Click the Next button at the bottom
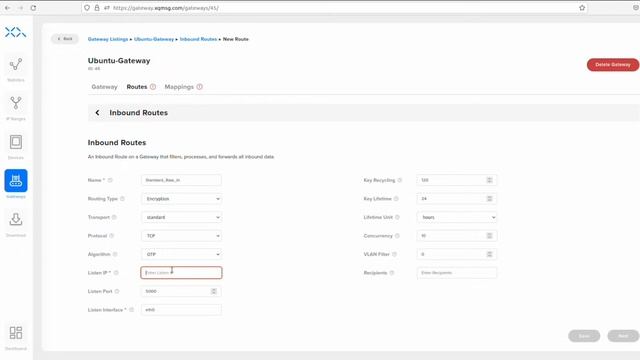This screenshot has height=360, width=640. [x=623, y=336]
